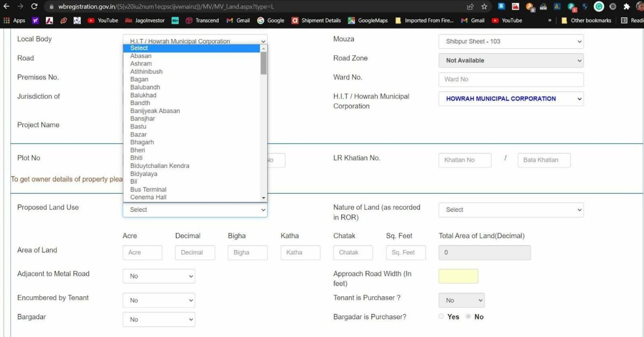
Task: Click the Grammarly extension icon
Action: pos(599,6)
